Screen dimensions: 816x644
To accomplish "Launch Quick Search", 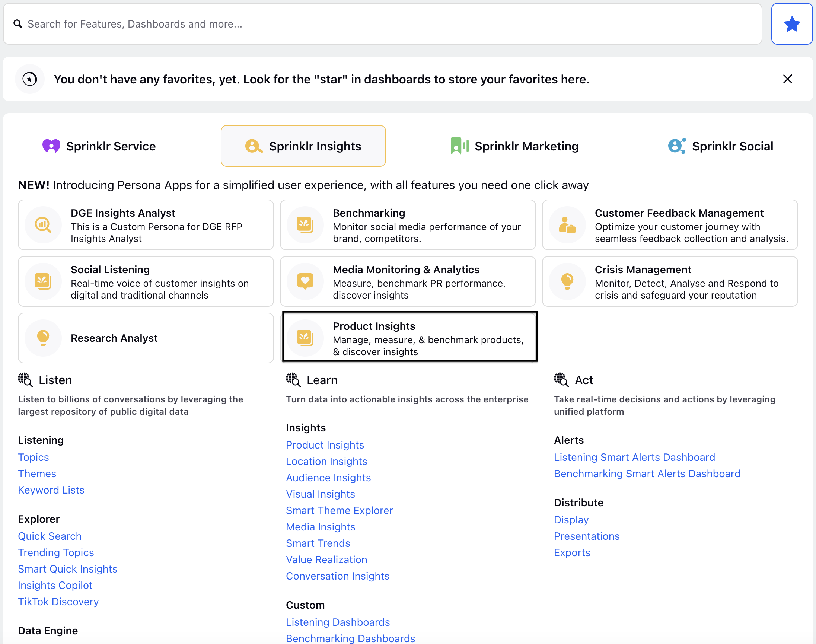I will pos(50,536).
